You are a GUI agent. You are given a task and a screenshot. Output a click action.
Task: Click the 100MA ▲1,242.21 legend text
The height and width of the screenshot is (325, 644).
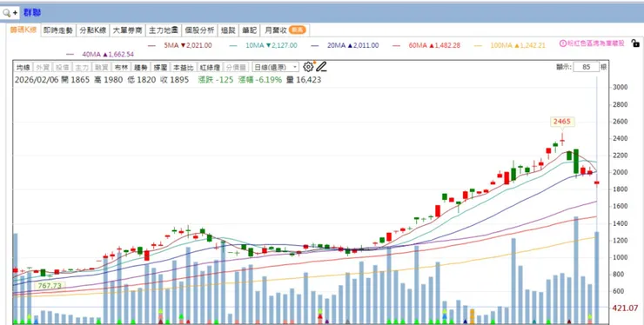518,45
